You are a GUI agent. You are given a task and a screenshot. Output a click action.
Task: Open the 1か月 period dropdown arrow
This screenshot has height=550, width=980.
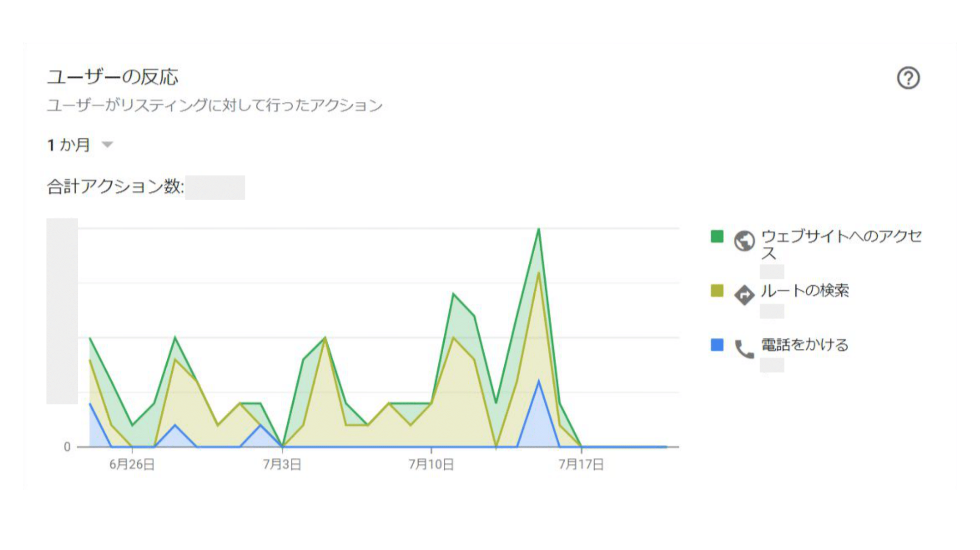[x=107, y=145]
